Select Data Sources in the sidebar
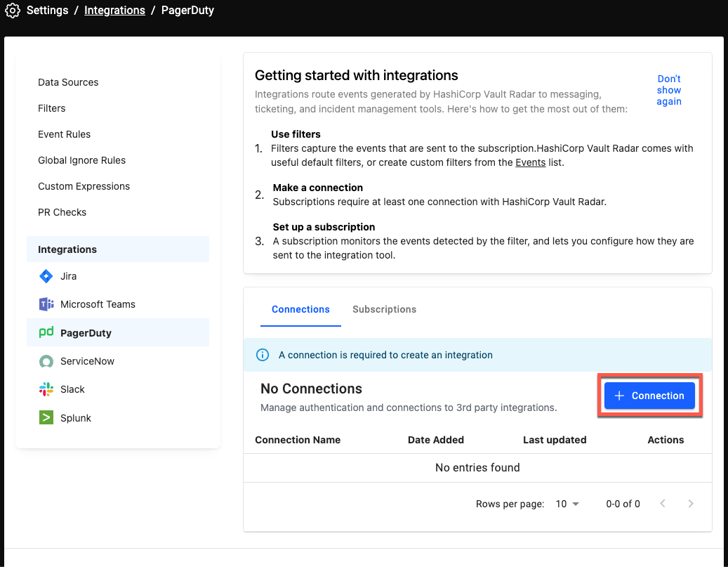This screenshot has height=567, width=728. [68, 82]
